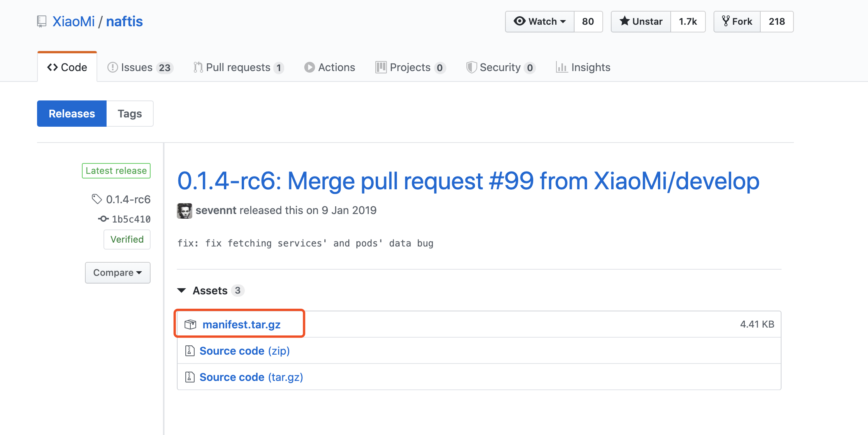Click the archive icon for Source code (tar.gz)
Screen dimensions: 868x435
pyautogui.click(x=190, y=377)
